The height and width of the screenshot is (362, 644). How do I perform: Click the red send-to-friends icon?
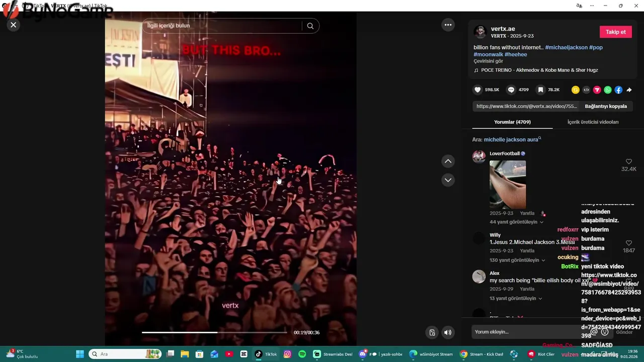pos(597,90)
